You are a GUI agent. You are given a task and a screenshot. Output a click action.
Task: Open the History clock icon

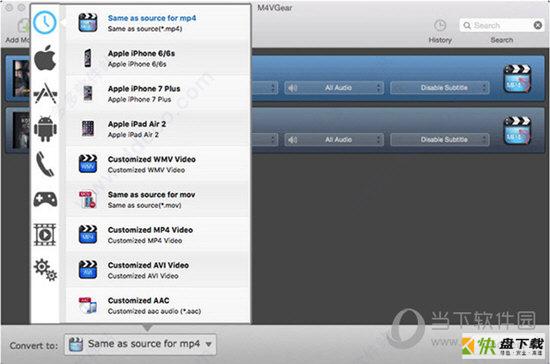point(440,25)
